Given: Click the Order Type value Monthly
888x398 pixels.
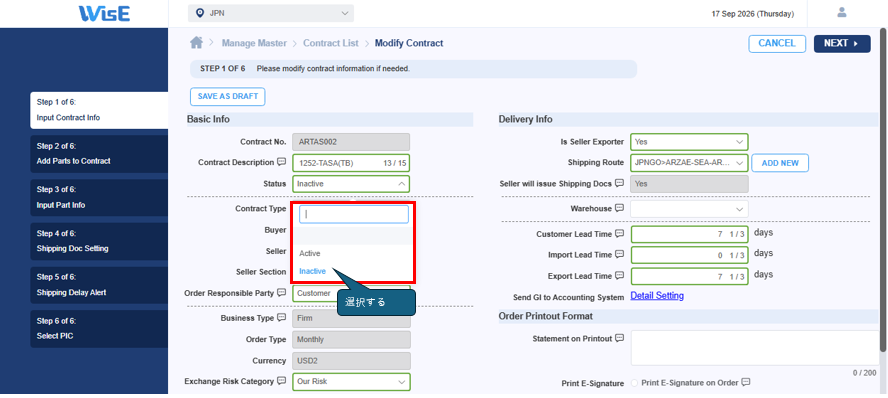Looking at the screenshot, I should [x=351, y=340].
